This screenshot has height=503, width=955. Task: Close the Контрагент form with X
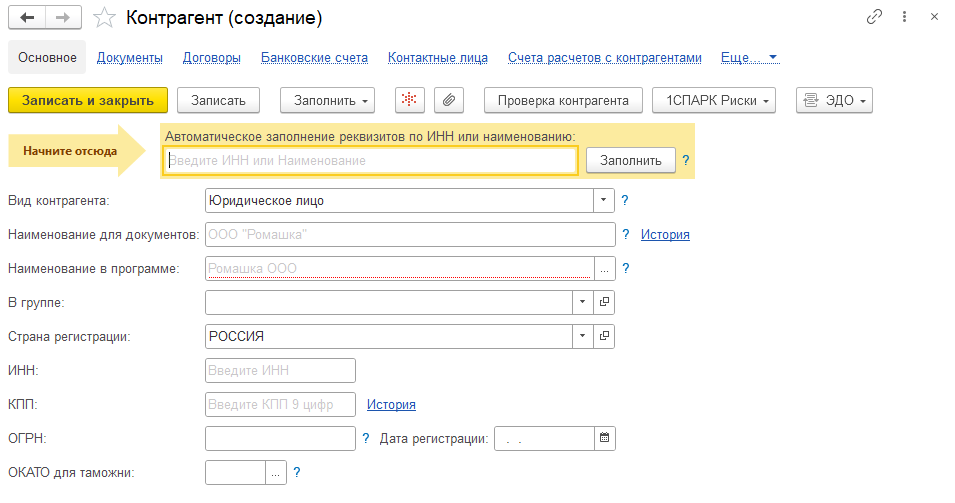tap(934, 17)
